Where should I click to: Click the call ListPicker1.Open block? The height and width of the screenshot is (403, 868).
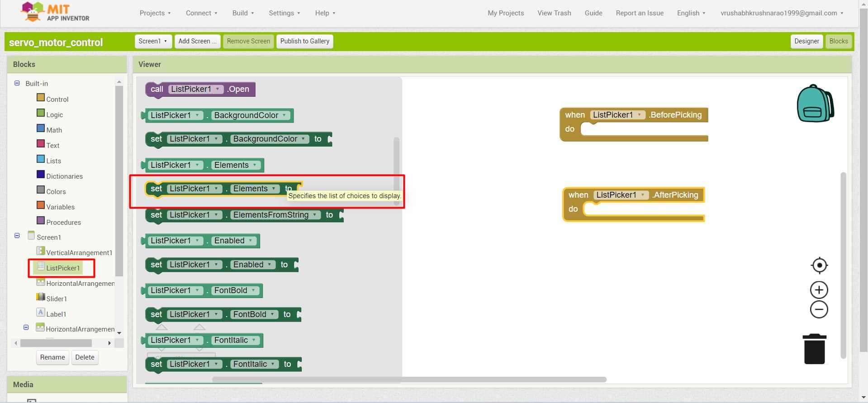200,89
